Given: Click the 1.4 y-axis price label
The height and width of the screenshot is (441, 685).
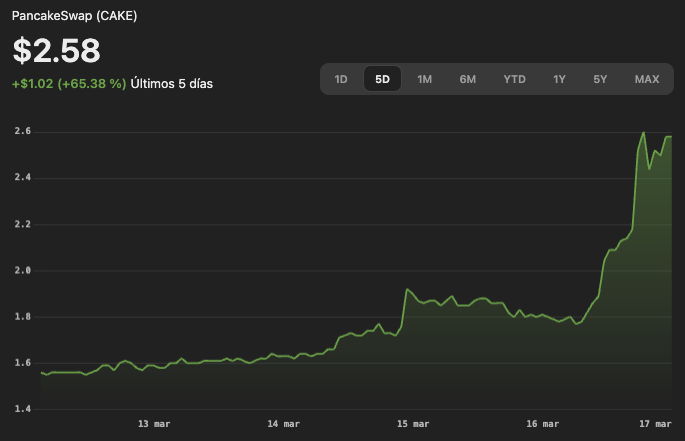Looking at the screenshot, I should tap(22, 409).
